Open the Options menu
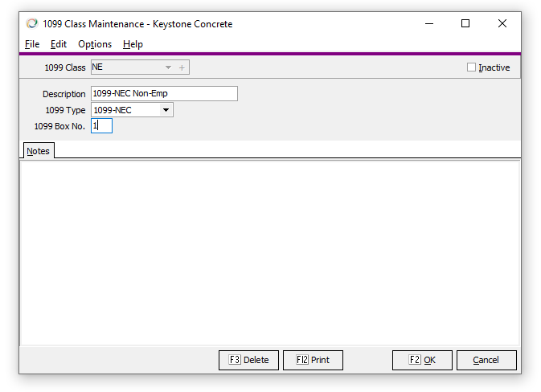 click(95, 44)
